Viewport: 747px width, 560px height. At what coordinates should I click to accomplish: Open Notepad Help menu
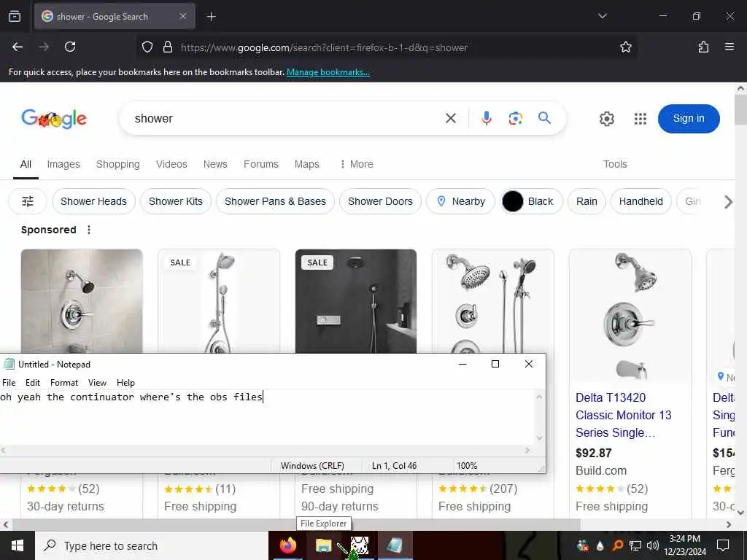(x=125, y=382)
